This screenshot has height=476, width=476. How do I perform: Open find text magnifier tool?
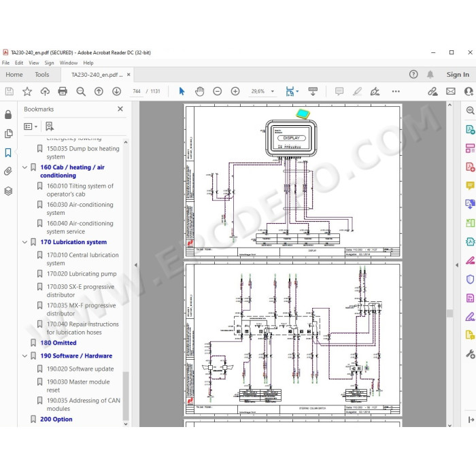click(x=81, y=91)
